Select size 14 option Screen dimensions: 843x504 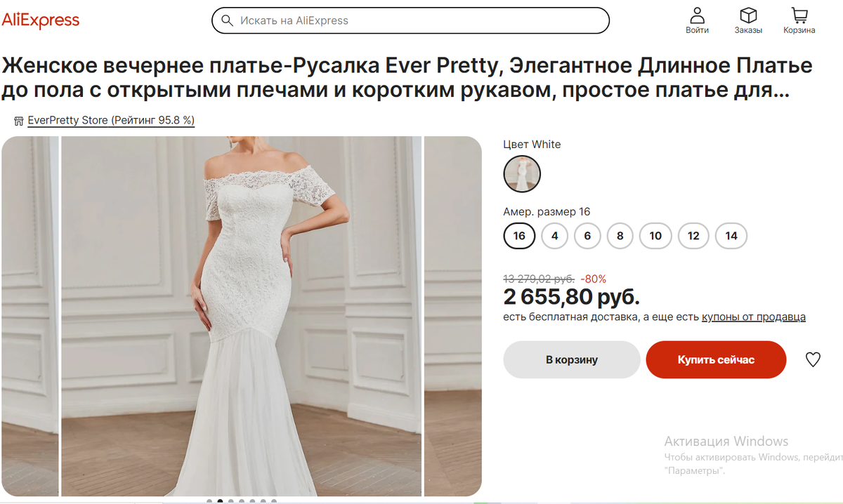[x=731, y=236]
